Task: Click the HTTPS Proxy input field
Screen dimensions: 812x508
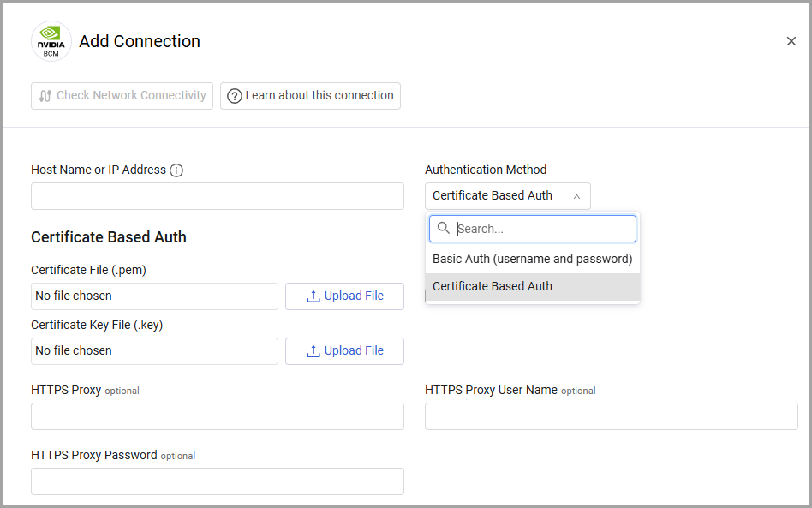Action: pyautogui.click(x=217, y=416)
